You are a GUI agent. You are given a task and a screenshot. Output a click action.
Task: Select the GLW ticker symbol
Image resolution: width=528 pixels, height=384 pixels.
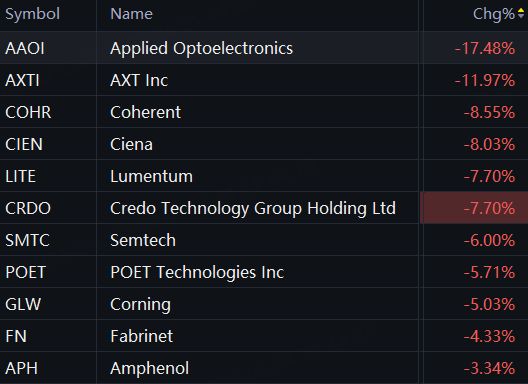coord(23,304)
